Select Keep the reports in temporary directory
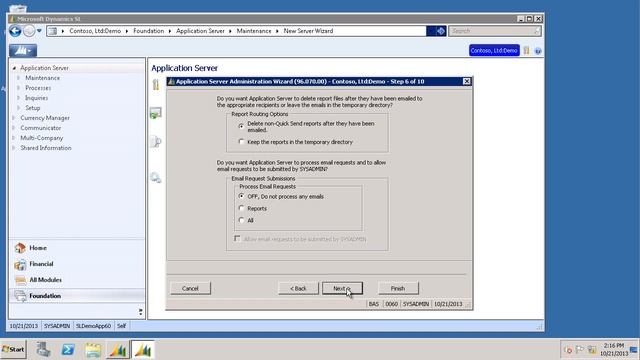This screenshot has height=360, width=640. pos(241,142)
